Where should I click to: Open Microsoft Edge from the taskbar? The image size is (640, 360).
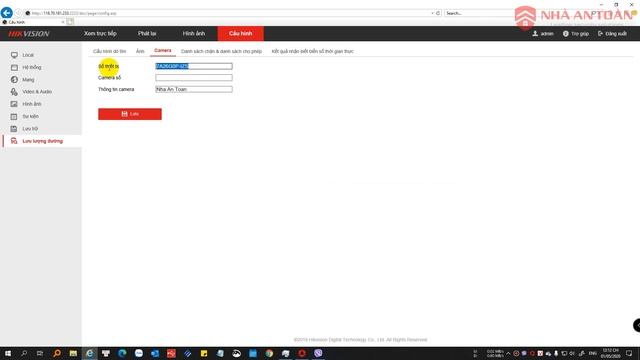122,353
